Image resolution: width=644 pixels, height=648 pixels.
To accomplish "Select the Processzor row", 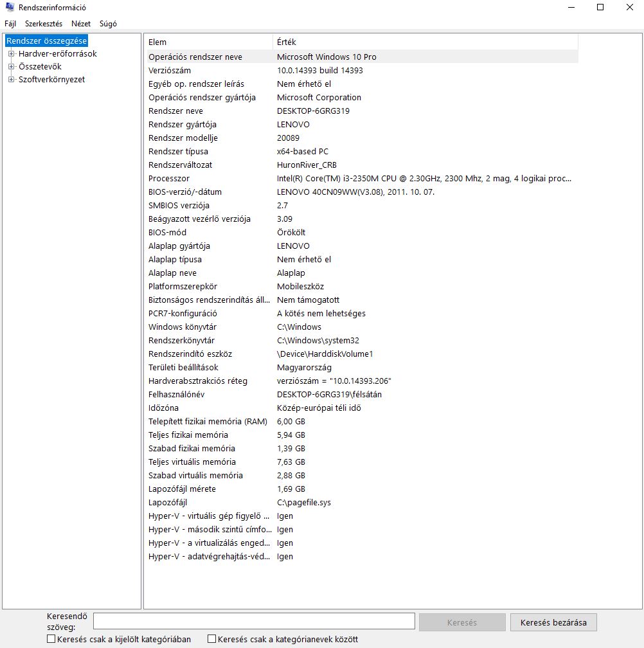I will point(362,178).
